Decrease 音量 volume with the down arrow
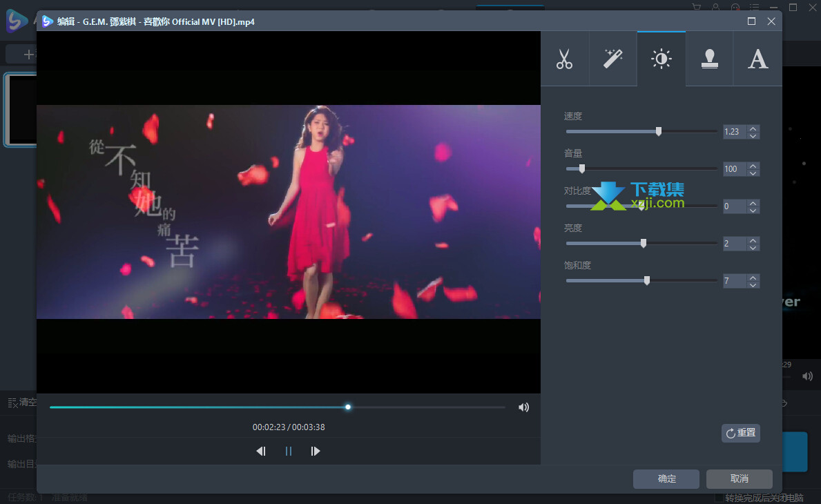Viewport: 821px width, 504px height. [x=753, y=173]
